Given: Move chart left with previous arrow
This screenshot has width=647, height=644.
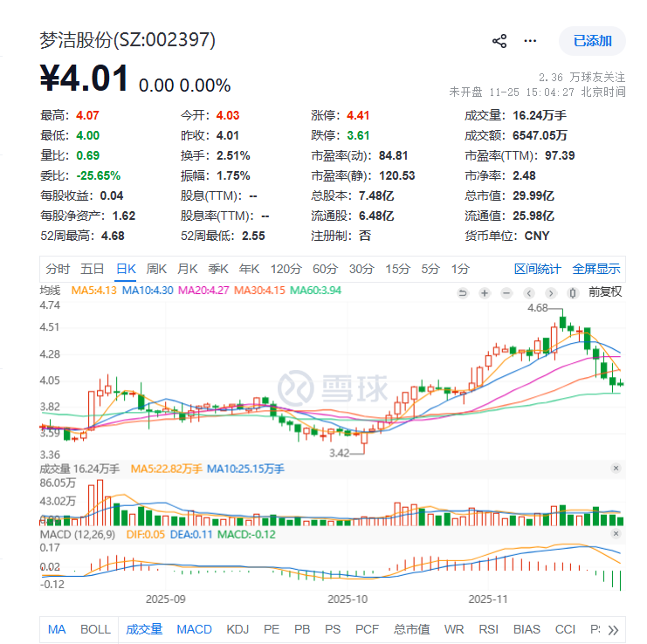Looking at the screenshot, I should [x=528, y=292].
